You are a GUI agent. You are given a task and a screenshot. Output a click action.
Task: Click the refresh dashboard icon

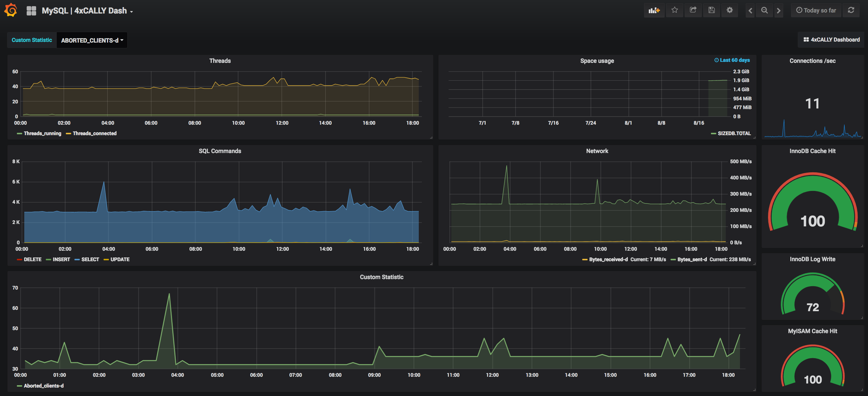(851, 10)
